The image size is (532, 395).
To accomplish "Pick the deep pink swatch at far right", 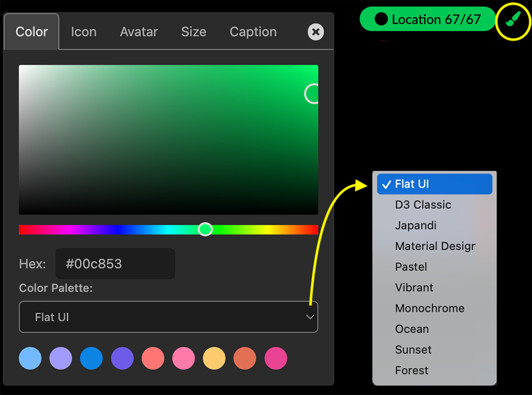I will point(275,358).
